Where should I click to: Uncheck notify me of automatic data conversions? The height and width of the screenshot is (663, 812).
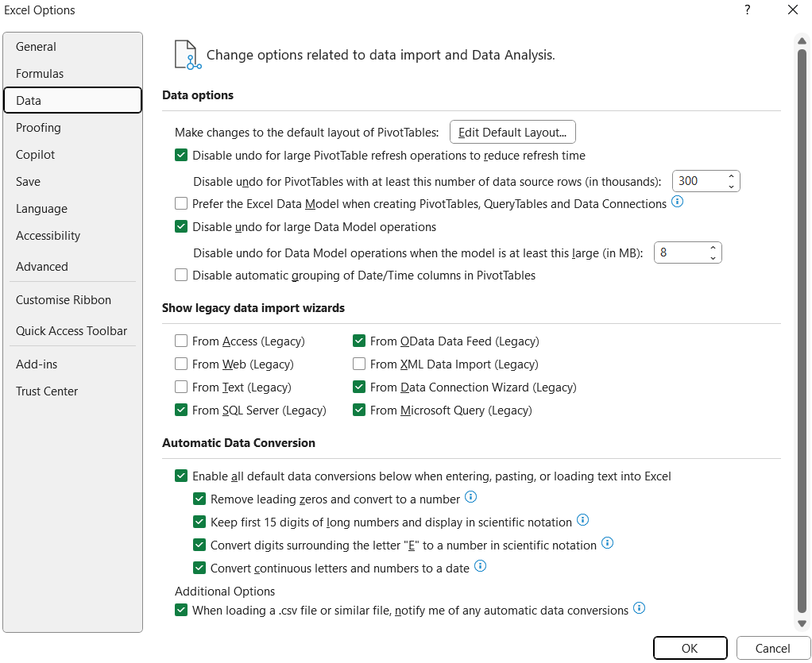[181, 611]
